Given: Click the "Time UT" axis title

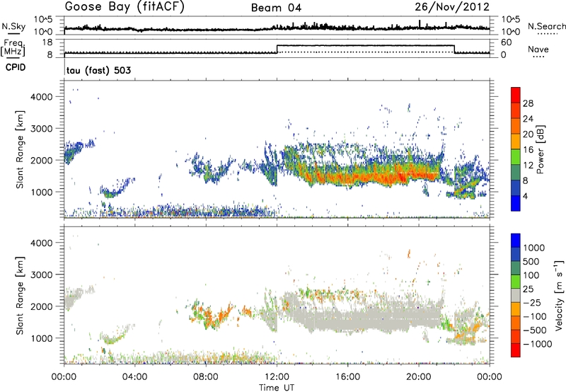Looking at the screenshot, I should coord(277,388).
